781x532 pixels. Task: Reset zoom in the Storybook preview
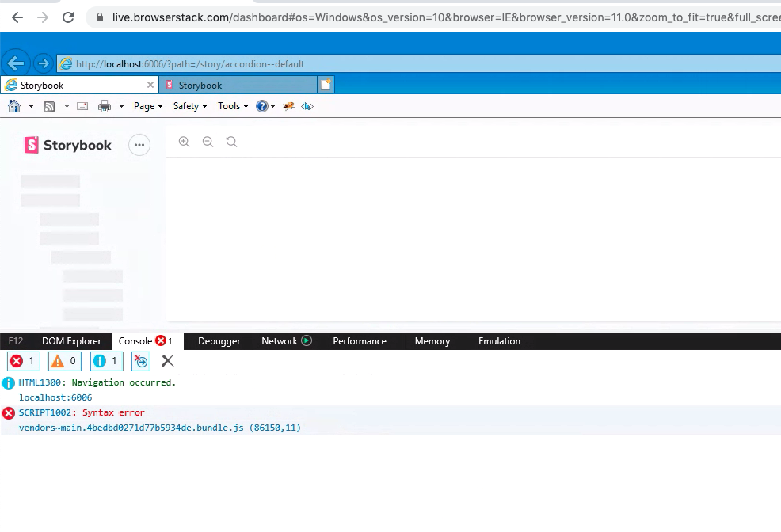click(x=231, y=142)
